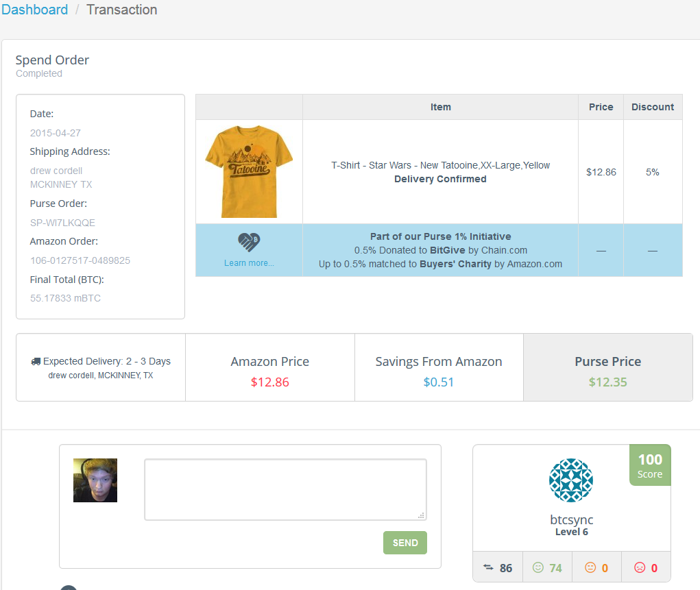Click the BitGive heart handshake icon
The width and height of the screenshot is (700, 590).
(x=249, y=243)
